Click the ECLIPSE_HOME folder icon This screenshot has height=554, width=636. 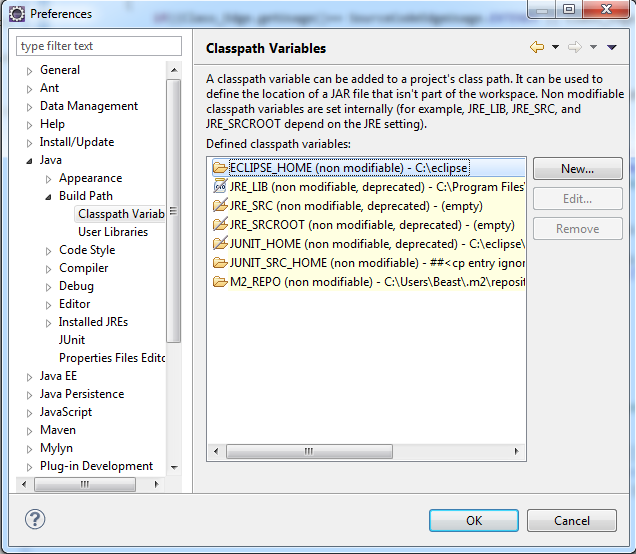coord(220,167)
